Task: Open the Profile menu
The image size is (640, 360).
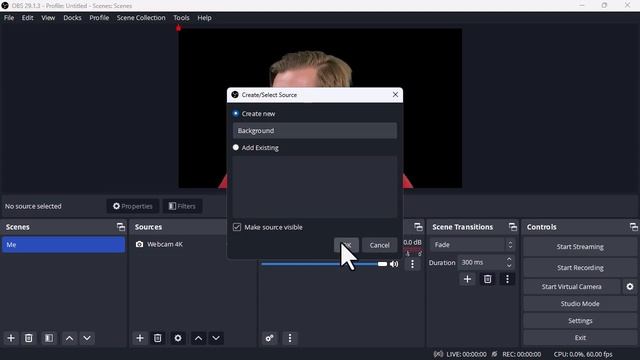Action: (99, 18)
